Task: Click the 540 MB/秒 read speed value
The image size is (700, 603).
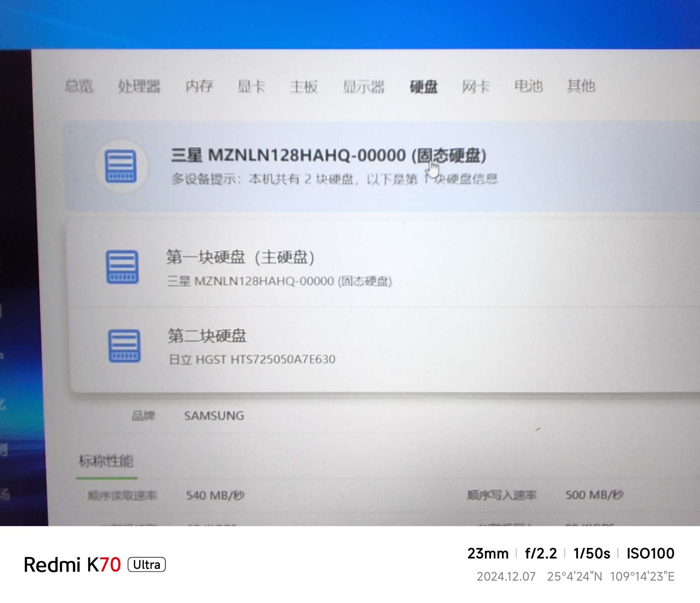Action: (x=215, y=495)
